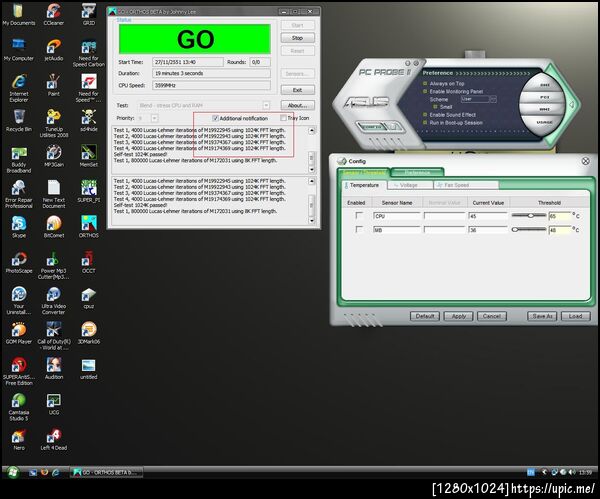Screen dimensions: 600x499
Task: Enable the MB temperature sensor checkbox
Action: [x=359, y=229]
